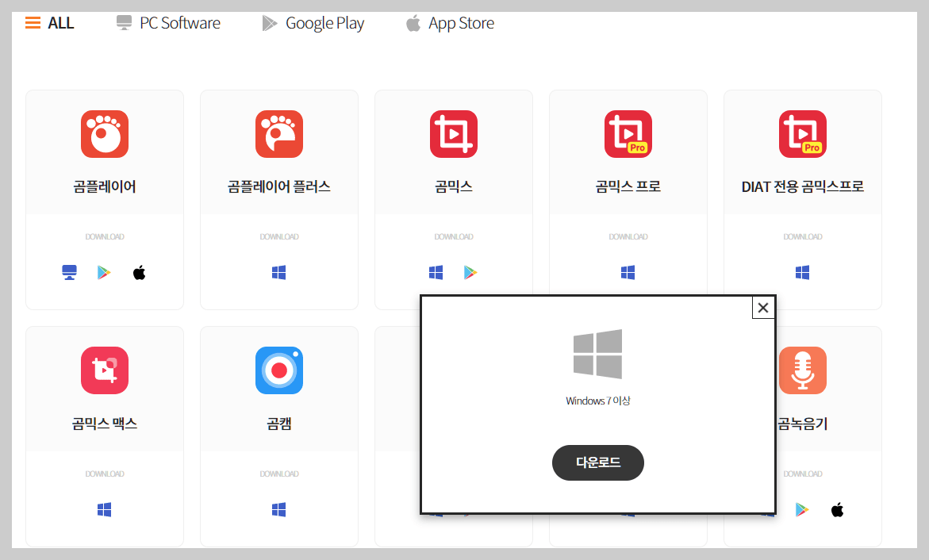
Task: Click the 곰플레이어 플러스 app icon
Action: pos(279,134)
